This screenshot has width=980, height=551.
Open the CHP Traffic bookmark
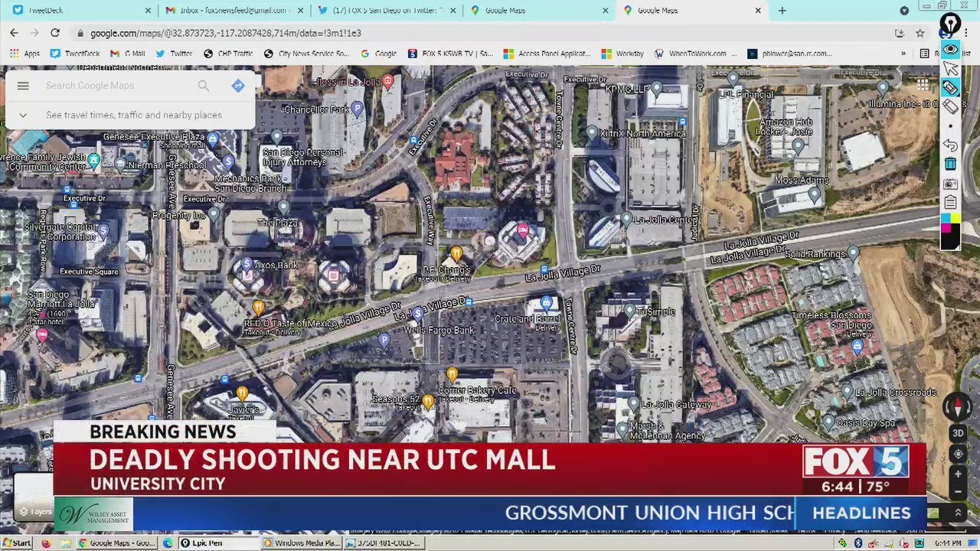tap(227, 54)
